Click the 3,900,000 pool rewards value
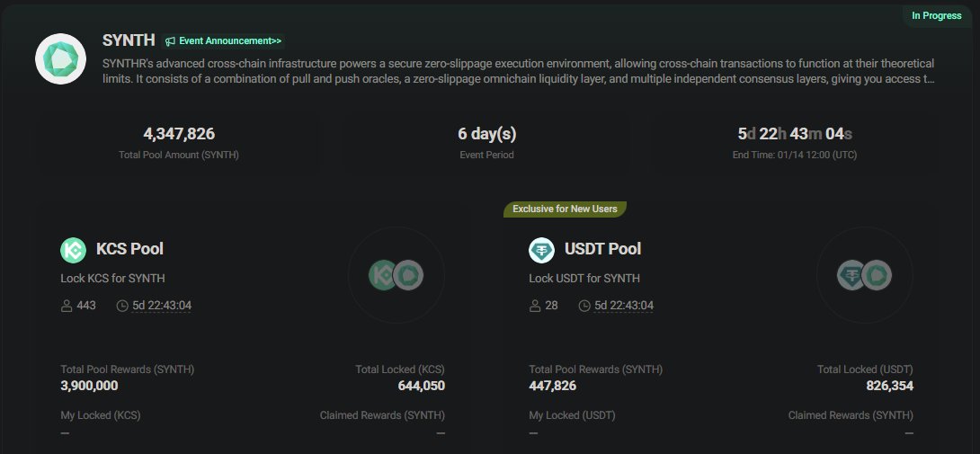The height and width of the screenshot is (454, 980). tap(89, 386)
